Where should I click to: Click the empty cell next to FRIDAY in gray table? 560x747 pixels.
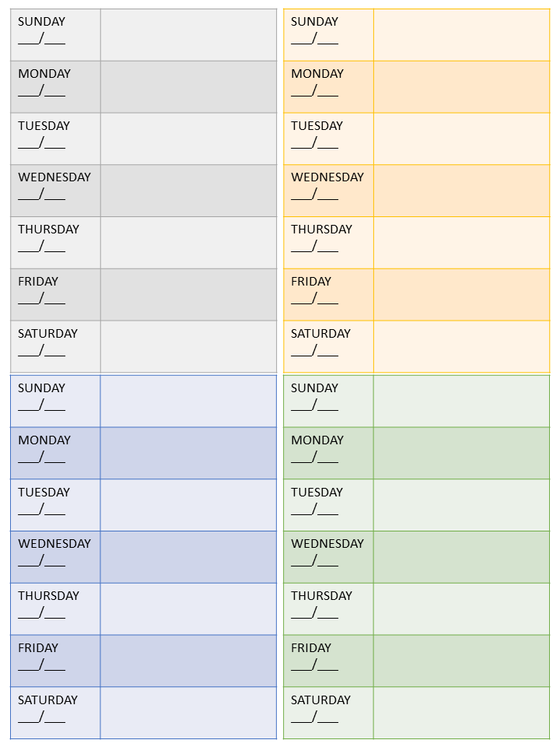[x=188, y=294]
